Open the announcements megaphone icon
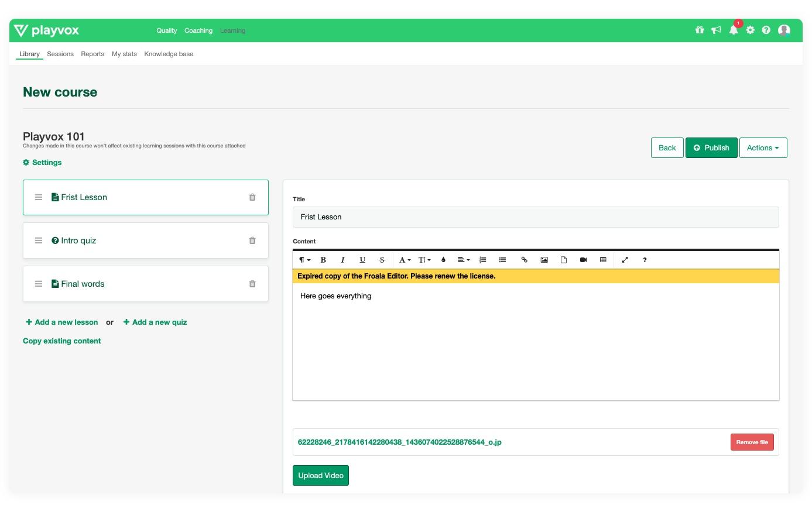 tap(716, 30)
